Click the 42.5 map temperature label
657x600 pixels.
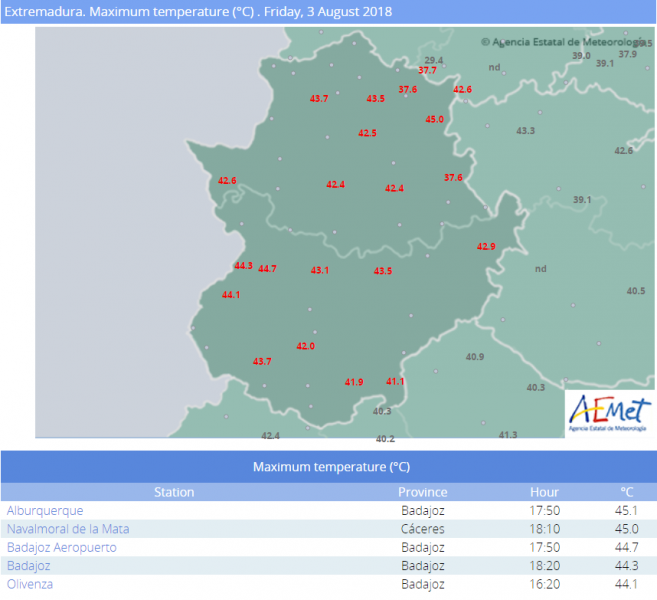tap(367, 133)
